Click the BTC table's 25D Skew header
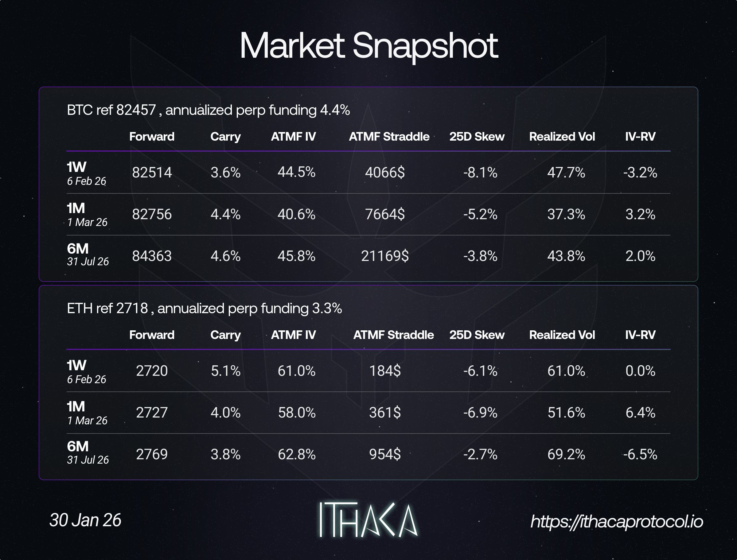This screenshot has height=560, width=737. tap(477, 137)
